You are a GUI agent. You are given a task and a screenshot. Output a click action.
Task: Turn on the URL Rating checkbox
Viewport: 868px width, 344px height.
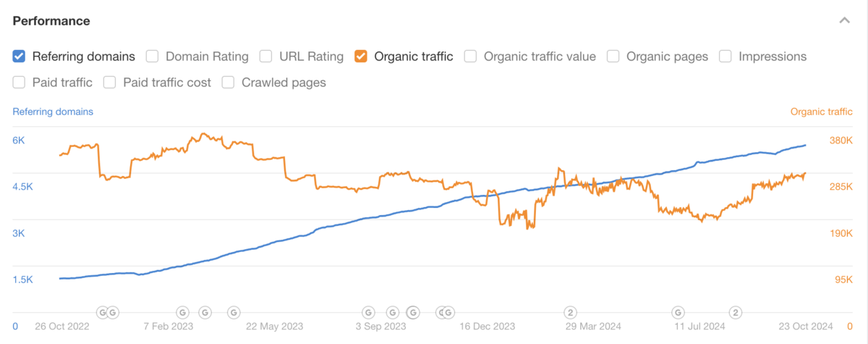(266, 56)
